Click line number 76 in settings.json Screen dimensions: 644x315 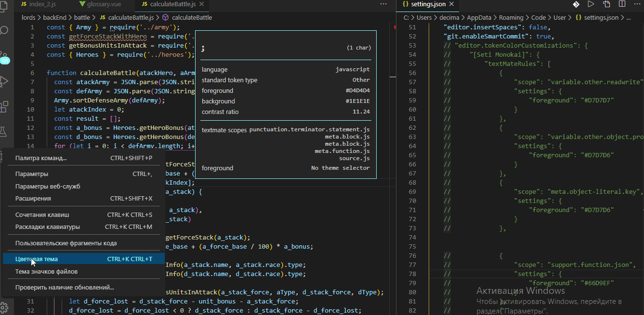click(x=412, y=255)
